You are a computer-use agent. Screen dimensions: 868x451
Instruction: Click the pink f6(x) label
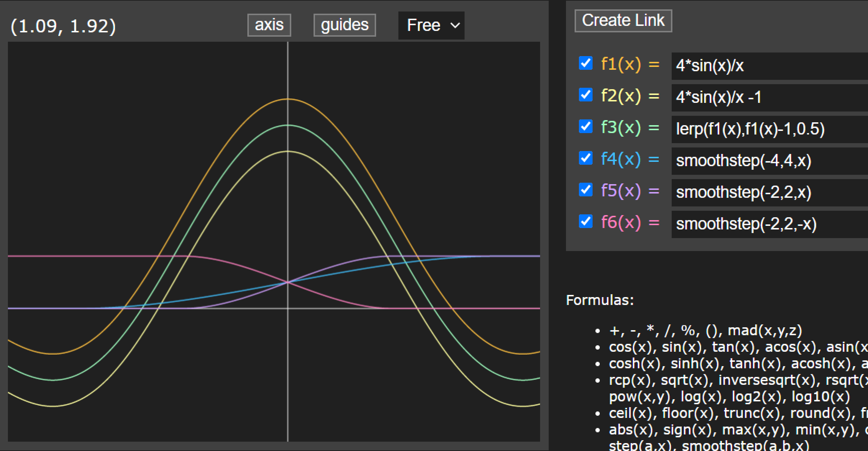pyautogui.click(x=621, y=222)
